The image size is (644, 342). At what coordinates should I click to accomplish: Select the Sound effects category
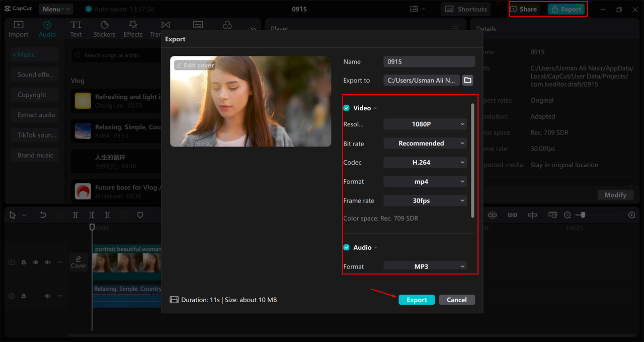coord(35,75)
